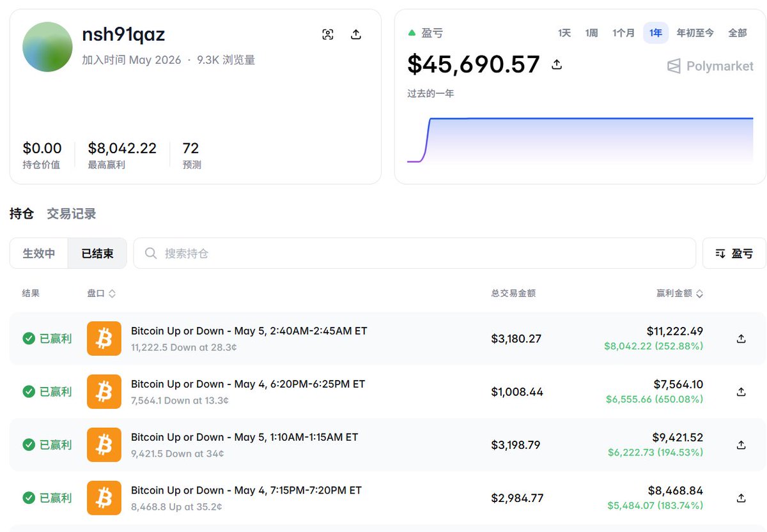Click Bitcoin icon of May 5, 2:40AM market
The width and height of the screenshot is (767, 532).
[x=104, y=338]
